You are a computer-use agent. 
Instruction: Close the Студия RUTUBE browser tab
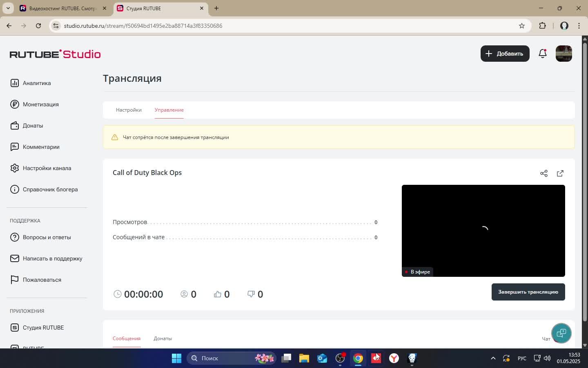(201, 8)
